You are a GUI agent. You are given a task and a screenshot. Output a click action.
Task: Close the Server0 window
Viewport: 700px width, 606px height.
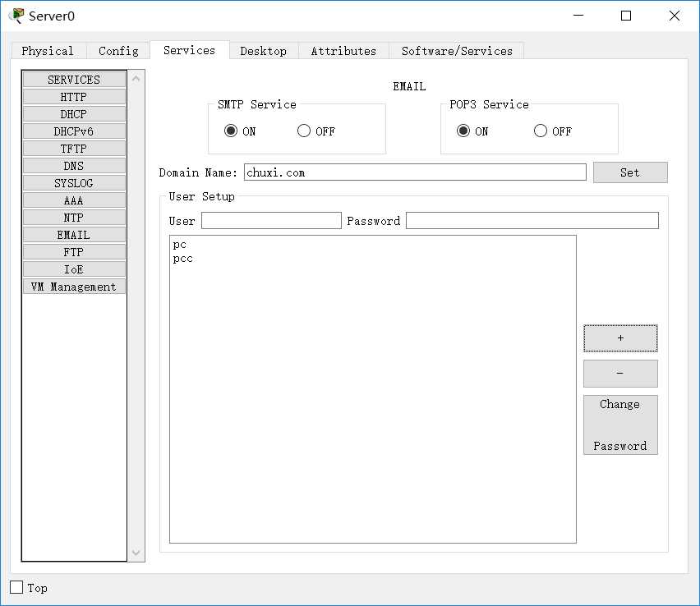tap(674, 16)
